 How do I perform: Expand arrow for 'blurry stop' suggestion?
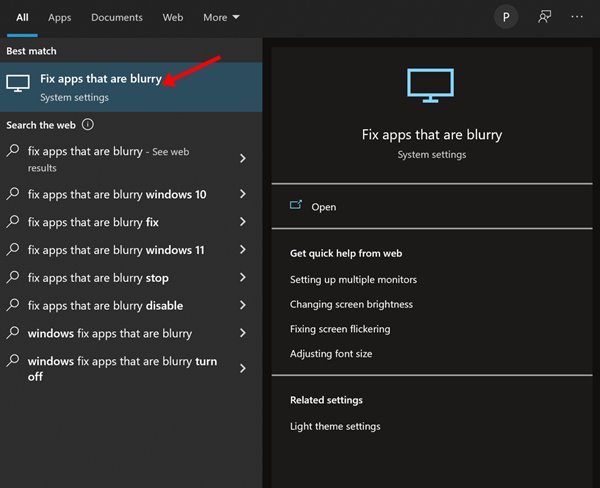[243, 277]
